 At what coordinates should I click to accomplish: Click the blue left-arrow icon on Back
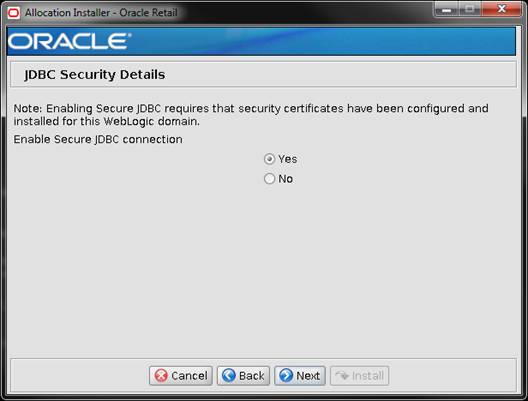(229, 375)
